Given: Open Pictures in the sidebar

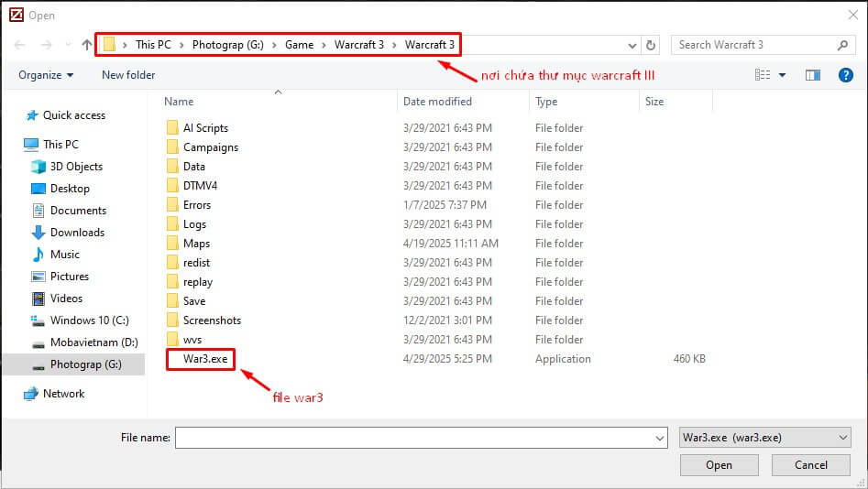Looking at the screenshot, I should coord(69,276).
